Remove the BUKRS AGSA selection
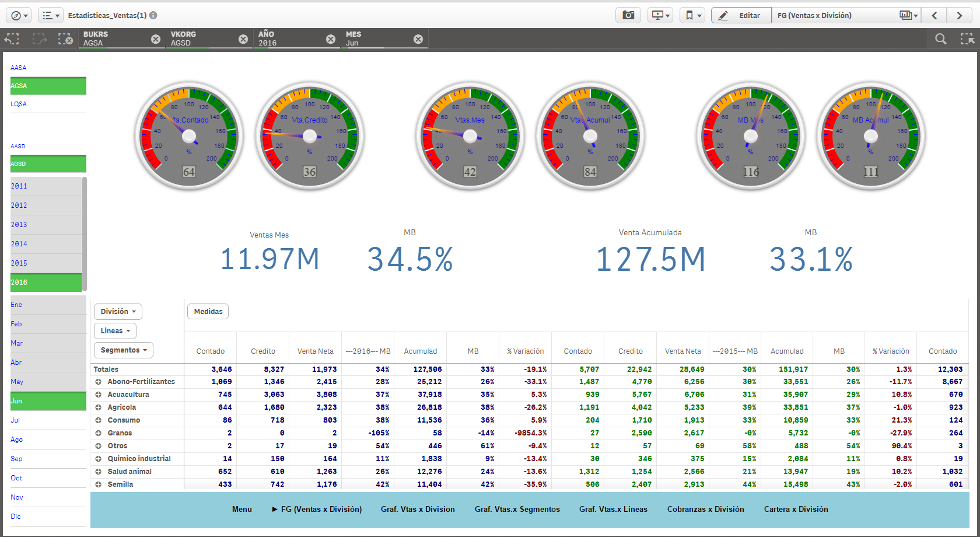Screen dimensions: 980x537 (x=156, y=39)
